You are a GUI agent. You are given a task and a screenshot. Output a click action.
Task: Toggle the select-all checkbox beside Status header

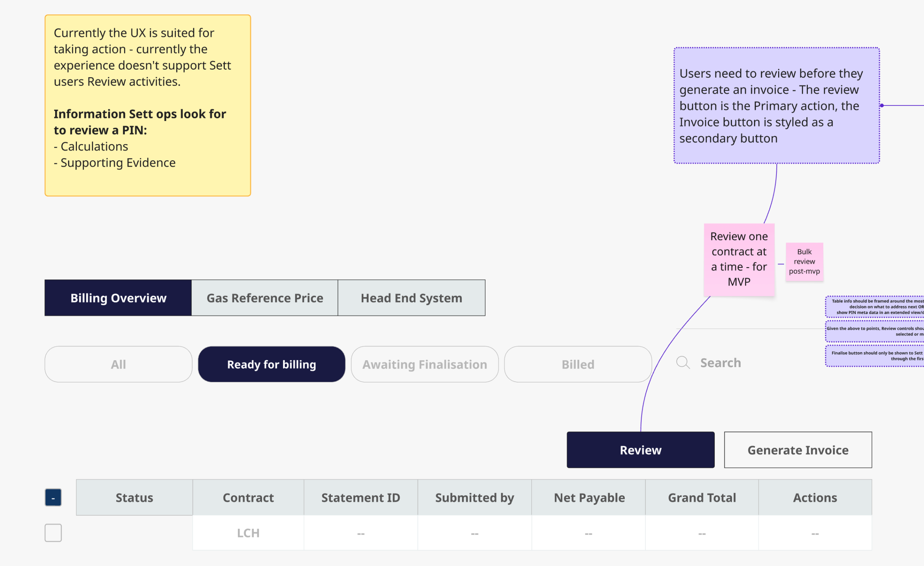[x=53, y=497]
